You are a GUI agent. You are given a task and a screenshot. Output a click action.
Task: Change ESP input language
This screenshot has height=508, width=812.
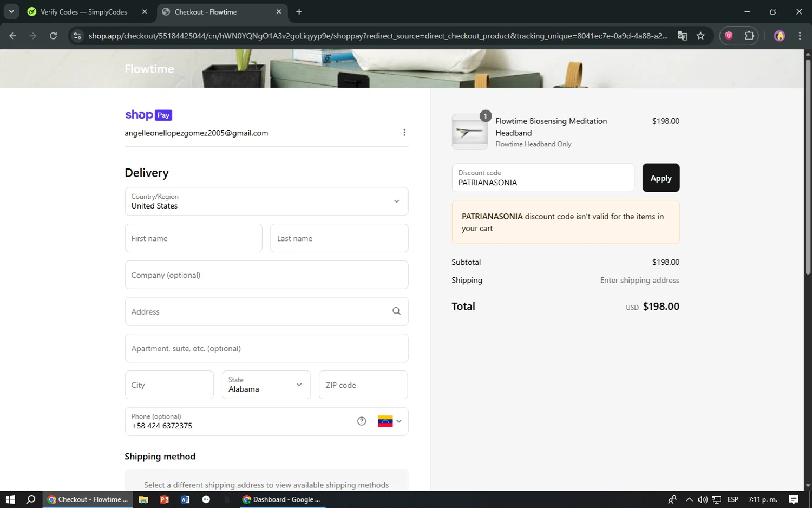[x=733, y=499]
